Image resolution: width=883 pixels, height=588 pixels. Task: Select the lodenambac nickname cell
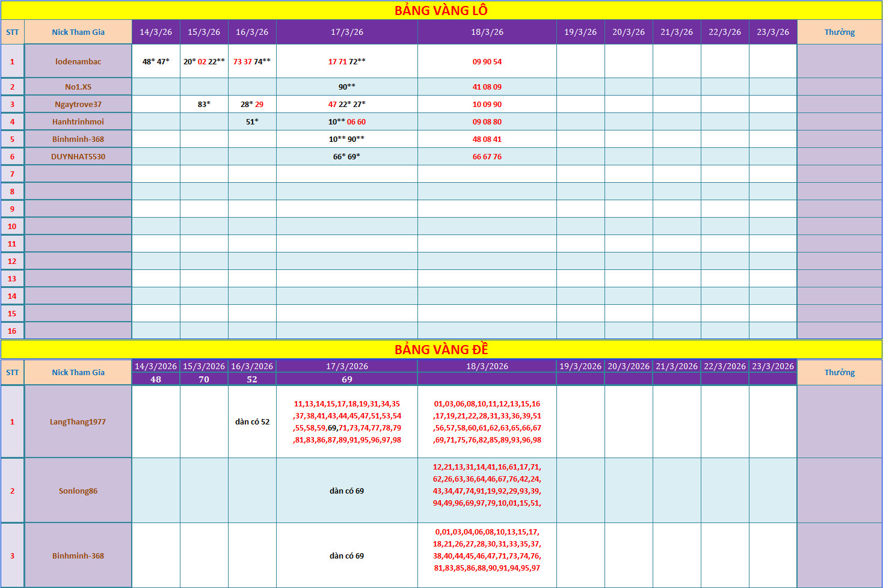tap(78, 61)
